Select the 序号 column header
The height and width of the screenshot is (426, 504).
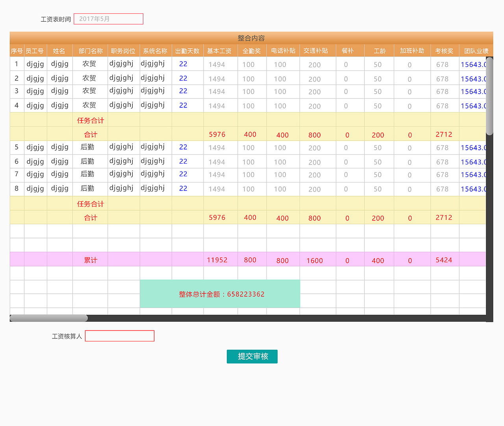tap(17, 51)
